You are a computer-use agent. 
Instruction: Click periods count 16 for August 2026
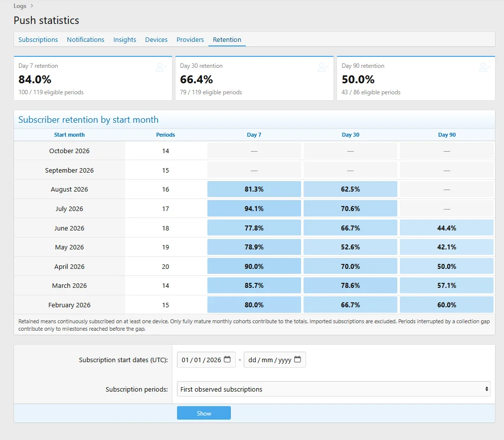coord(166,190)
